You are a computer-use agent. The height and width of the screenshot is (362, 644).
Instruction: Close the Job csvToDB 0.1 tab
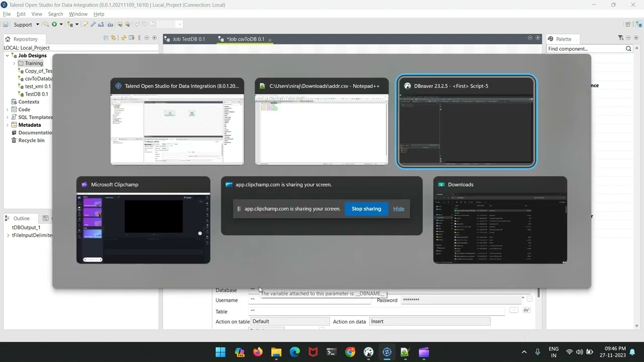pos(270,40)
